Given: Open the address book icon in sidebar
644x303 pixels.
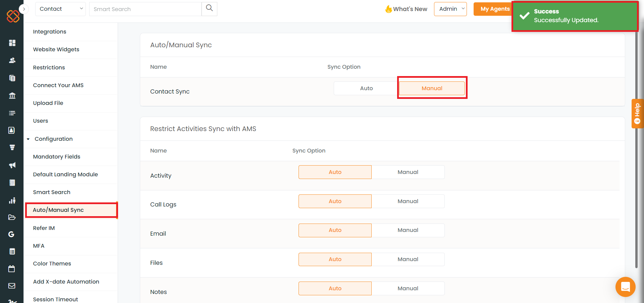Looking at the screenshot, I should pos(12,130).
